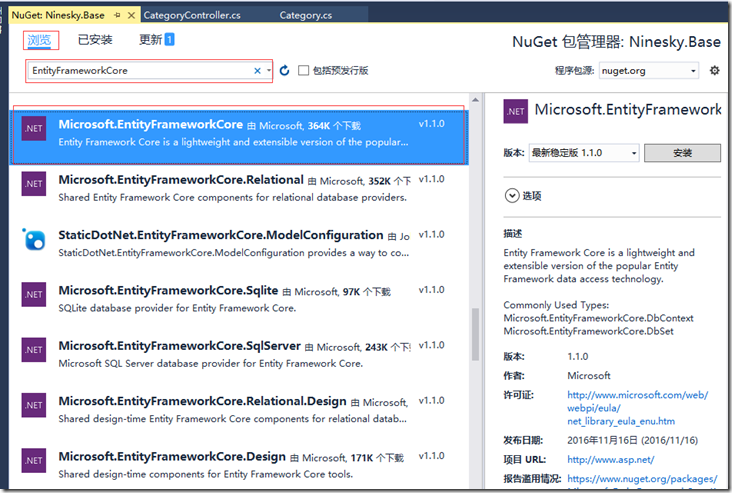Click scroll up arrow of package list
Viewport: 732px width, 493px height.
[475, 99]
